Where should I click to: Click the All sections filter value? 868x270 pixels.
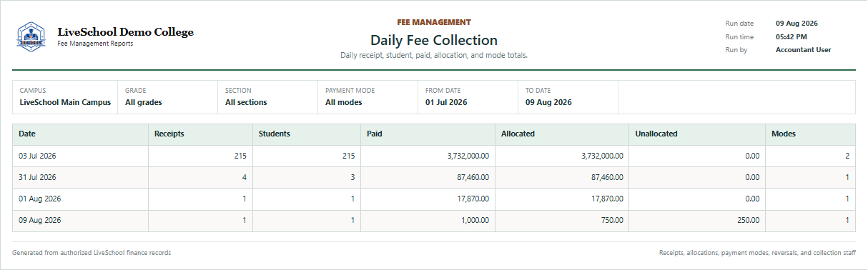pos(246,102)
